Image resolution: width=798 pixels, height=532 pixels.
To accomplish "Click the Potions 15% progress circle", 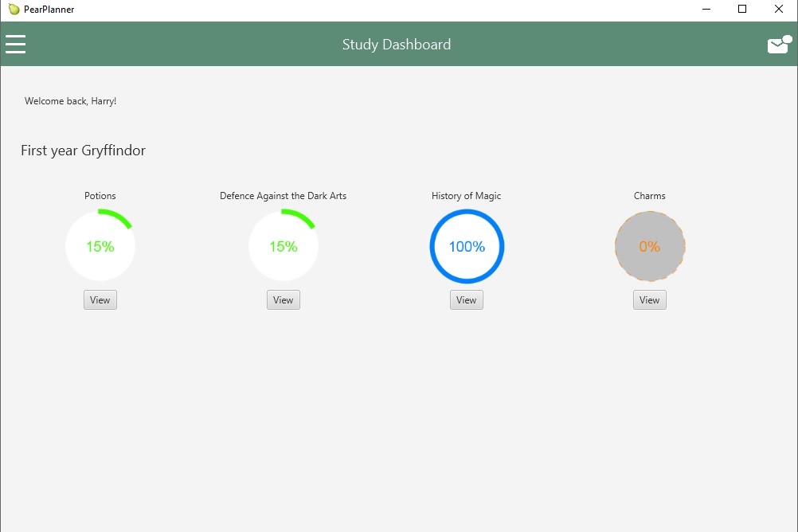I will (100, 246).
